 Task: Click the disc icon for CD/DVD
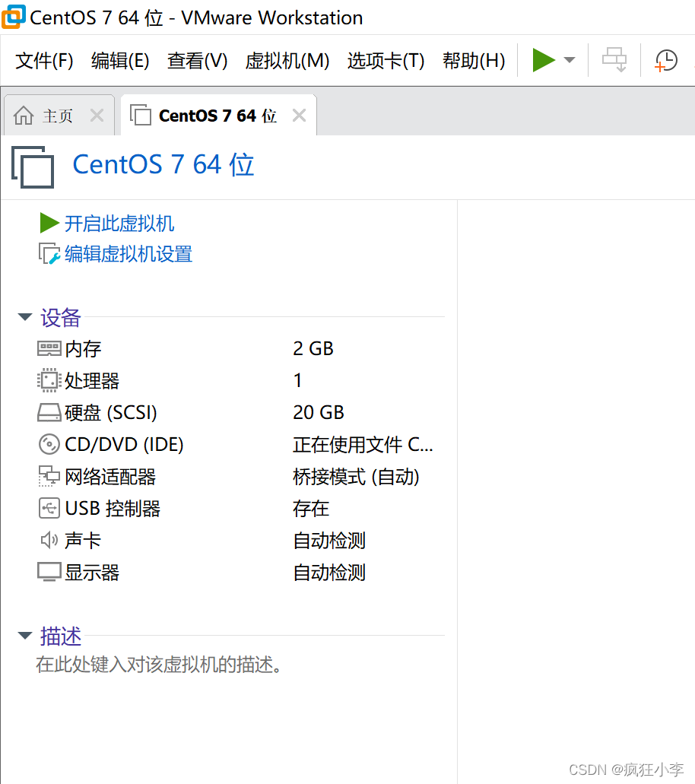tap(49, 445)
